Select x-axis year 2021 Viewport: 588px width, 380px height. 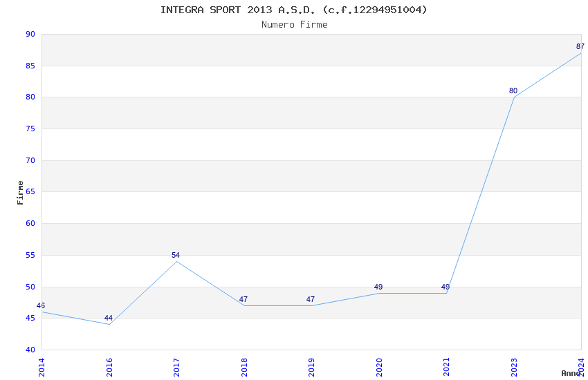pos(447,368)
